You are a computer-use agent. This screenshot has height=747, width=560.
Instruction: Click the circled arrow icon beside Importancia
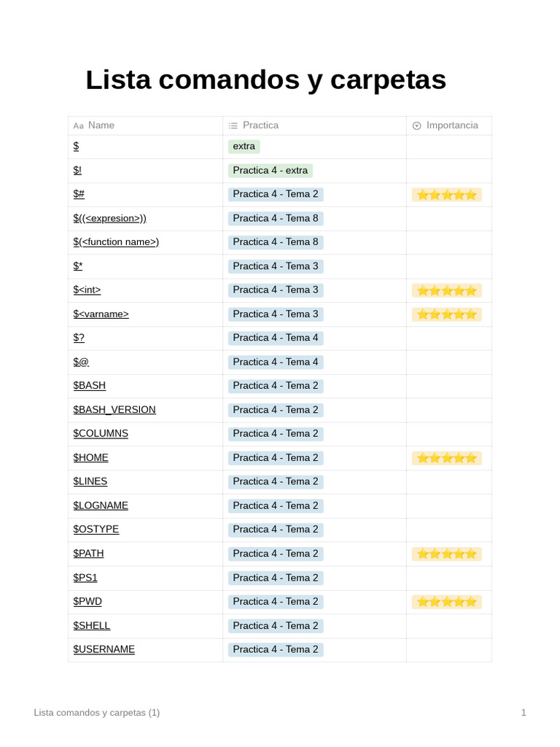point(417,125)
